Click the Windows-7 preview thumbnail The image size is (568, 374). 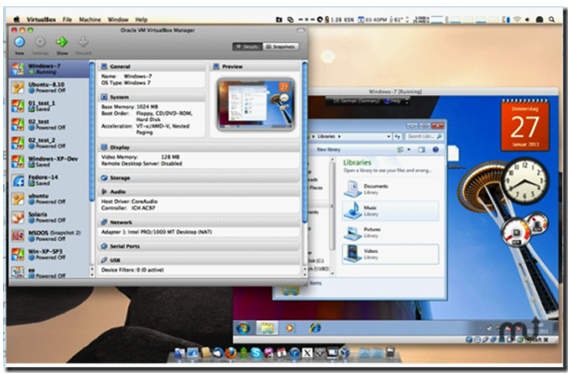(256, 104)
